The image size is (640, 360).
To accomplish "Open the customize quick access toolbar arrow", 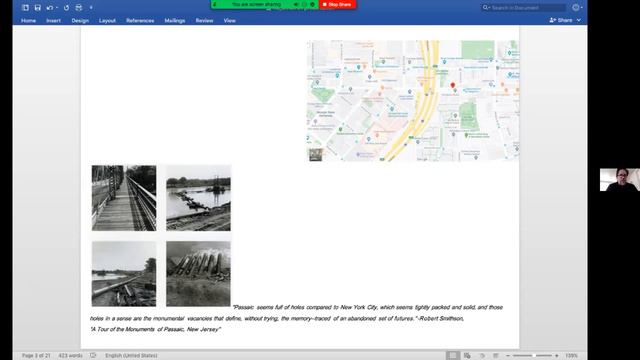I will tap(91, 7).
